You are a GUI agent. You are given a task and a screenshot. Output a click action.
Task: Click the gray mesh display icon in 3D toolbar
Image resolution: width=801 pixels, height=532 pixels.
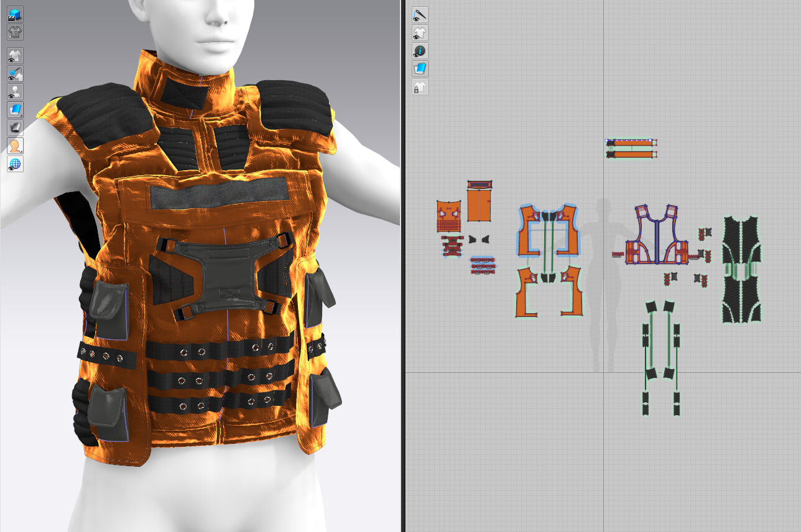(15, 127)
